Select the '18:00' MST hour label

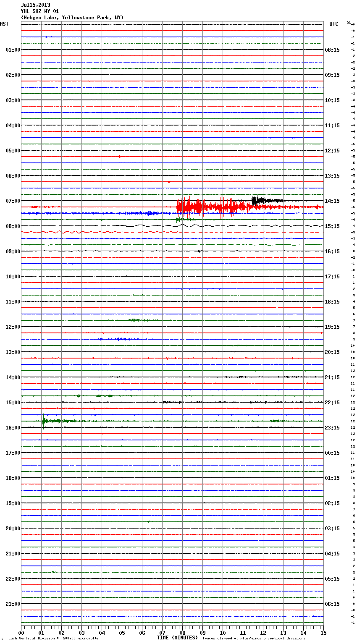click(13, 478)
